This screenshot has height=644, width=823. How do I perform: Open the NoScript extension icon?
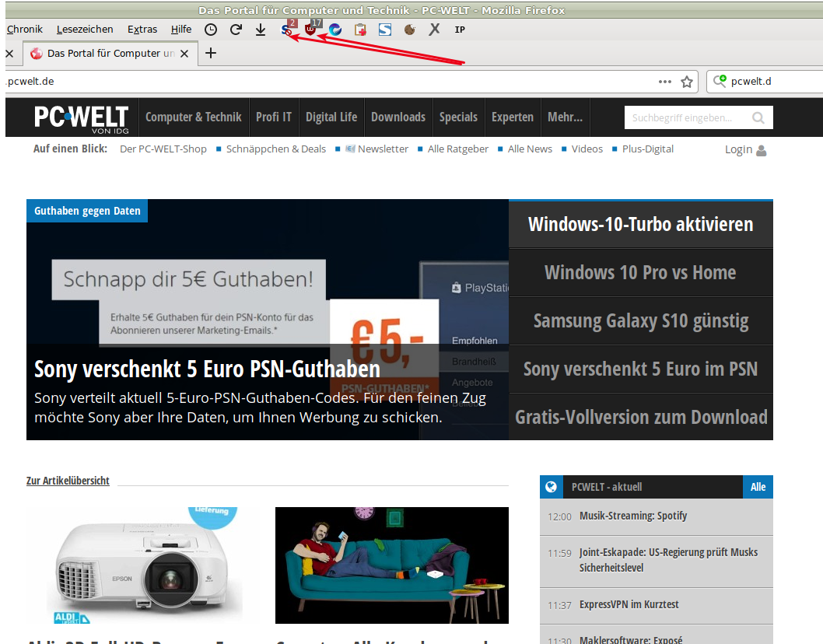click(287, 30)
